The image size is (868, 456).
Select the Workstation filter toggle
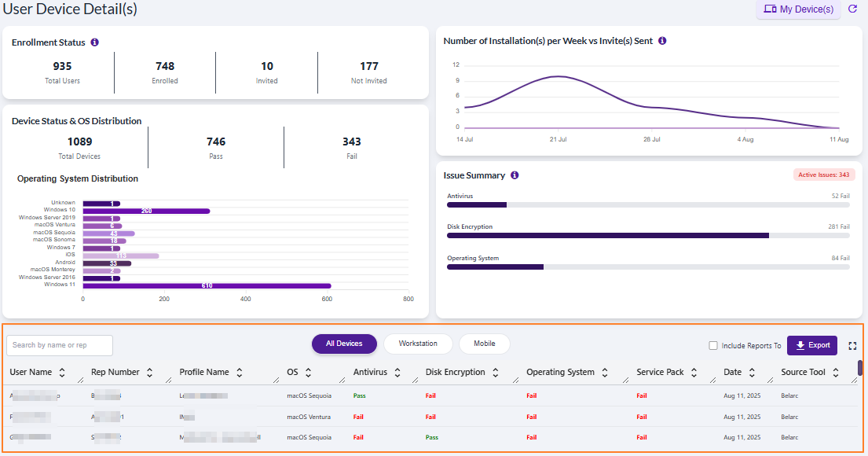418,344
